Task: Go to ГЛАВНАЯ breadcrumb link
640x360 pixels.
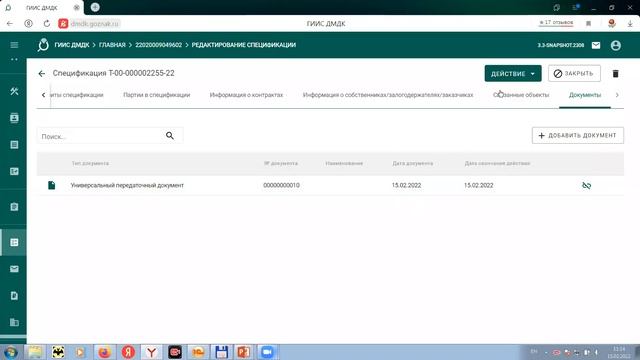Action: tap(112, 45)
